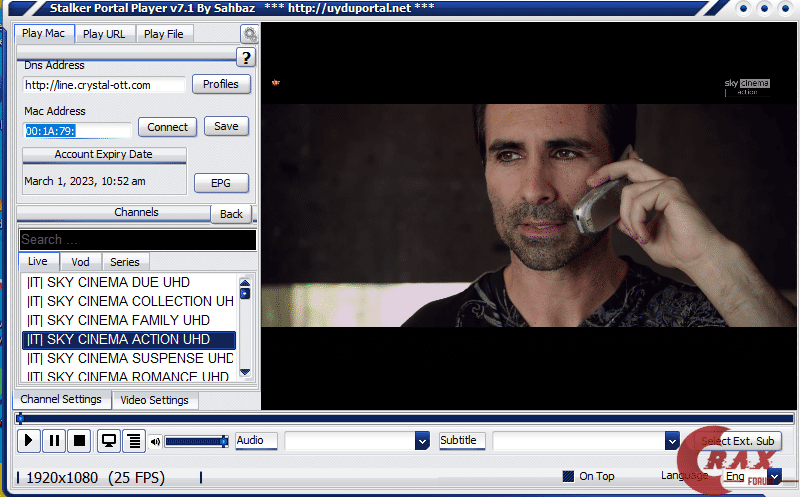This screenshot has width=800, height=497.
Task: Open the Audio track dropdown
Action: tap(422, 440)
